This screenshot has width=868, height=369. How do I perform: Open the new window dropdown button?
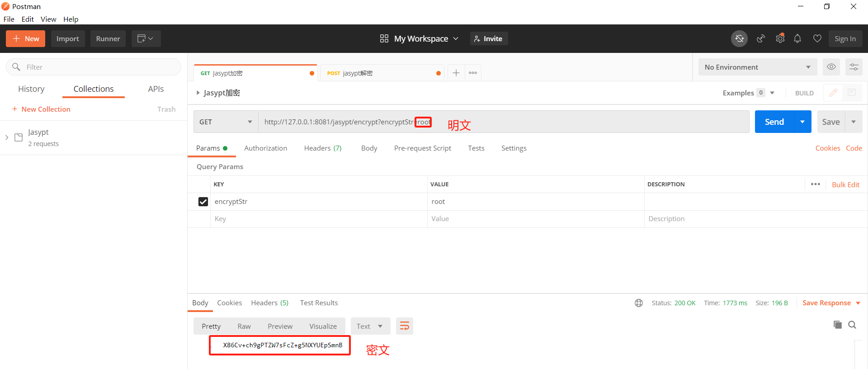[146, 39]
